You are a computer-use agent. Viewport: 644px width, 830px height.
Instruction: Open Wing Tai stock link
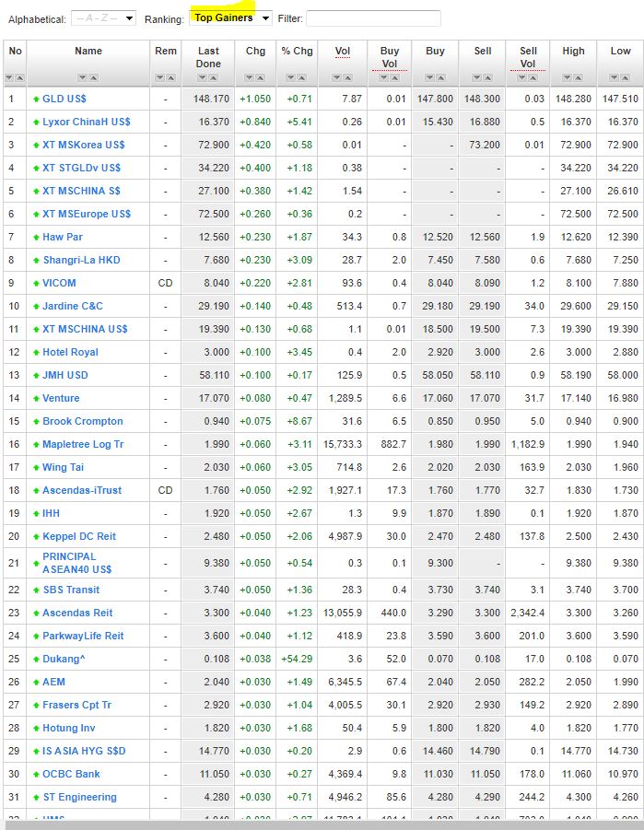click(x=63, y=467)
